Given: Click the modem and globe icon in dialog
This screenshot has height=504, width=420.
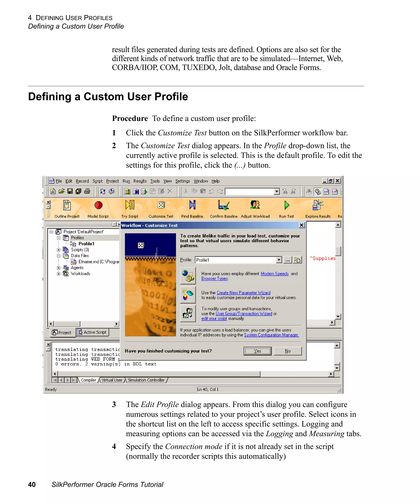Looking at the screenshot, I should click(x=188, y=276).
